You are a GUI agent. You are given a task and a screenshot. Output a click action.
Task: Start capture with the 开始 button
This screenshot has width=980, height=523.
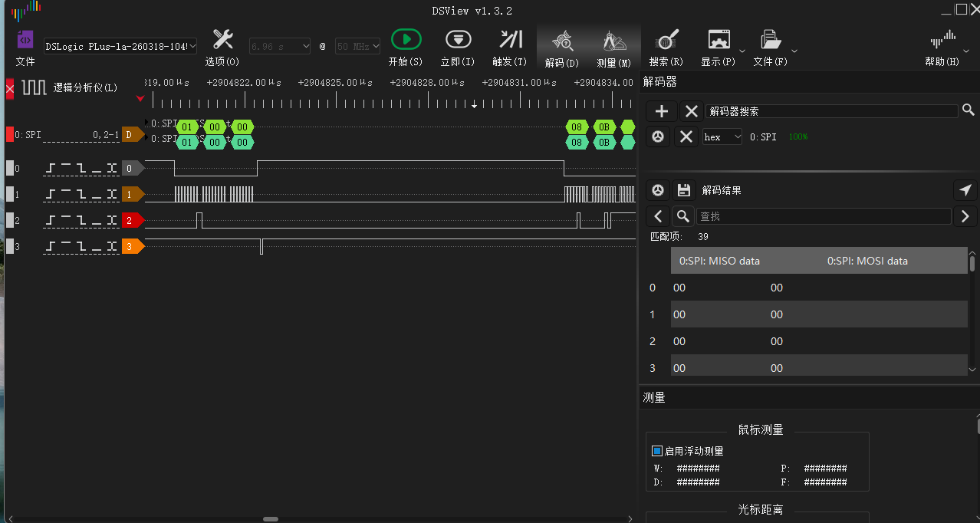pyautogui.click(x=406, y=47)
